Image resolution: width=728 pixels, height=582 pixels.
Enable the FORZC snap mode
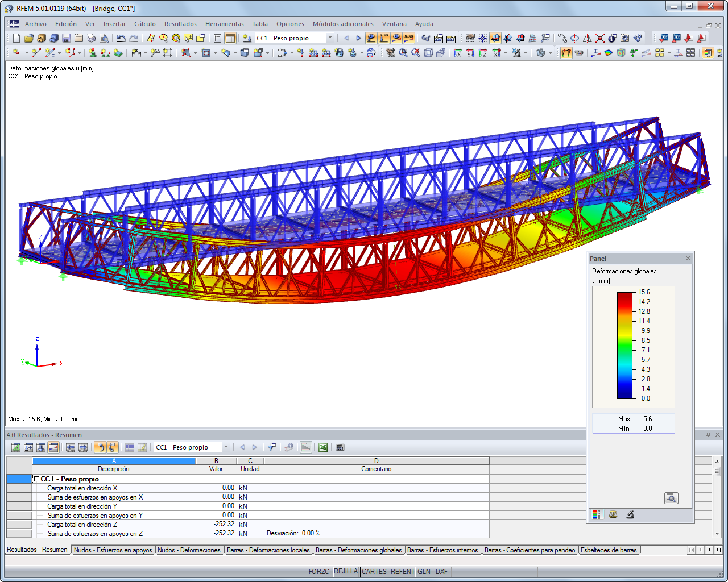click(320, 572)
